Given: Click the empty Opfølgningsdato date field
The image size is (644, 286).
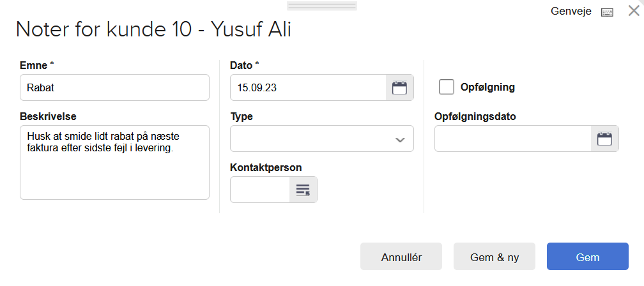Looking at the screenshot, I should pyautogui.click(x=512, y=139).
